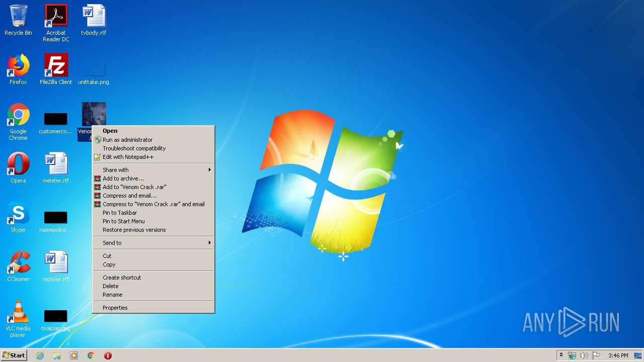This screenshot has height=362, width=644.
Task: Choose Edit with Notepad++
Action: tap(153, 157)
